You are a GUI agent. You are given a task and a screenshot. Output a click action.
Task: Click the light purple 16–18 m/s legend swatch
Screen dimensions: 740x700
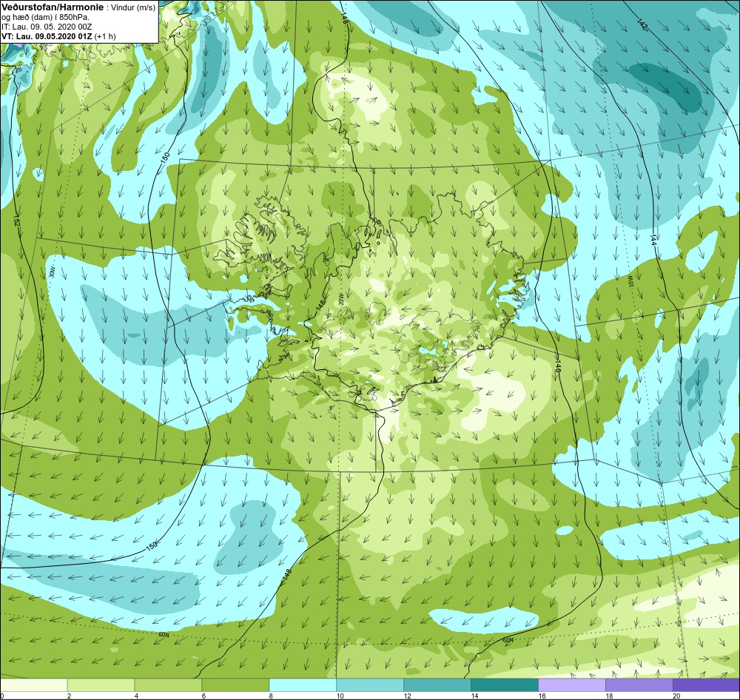point(571,684)
